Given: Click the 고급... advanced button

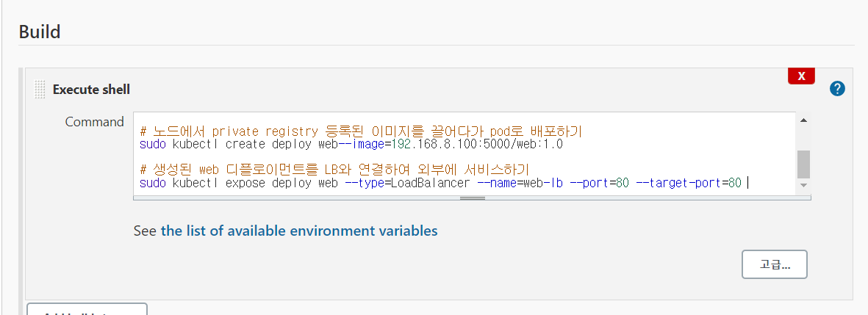Looking at the screenshot, I should (775, 265).
